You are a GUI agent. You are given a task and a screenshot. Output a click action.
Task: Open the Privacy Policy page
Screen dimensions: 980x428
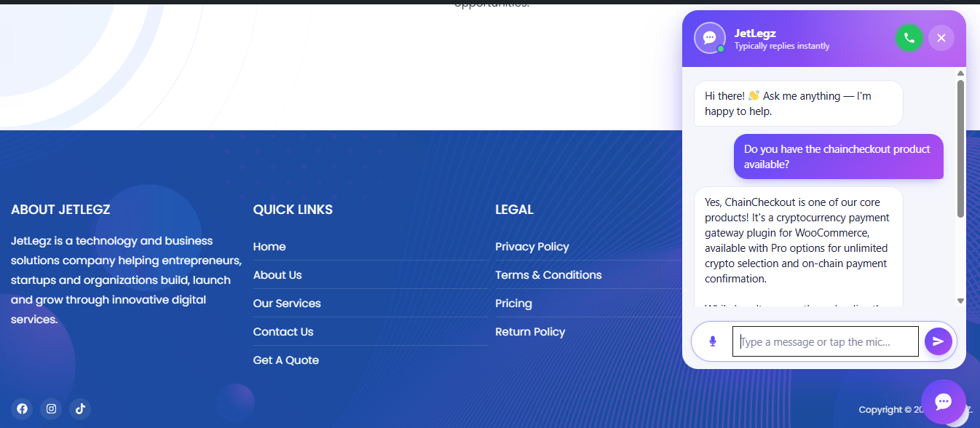pos(532,247)
